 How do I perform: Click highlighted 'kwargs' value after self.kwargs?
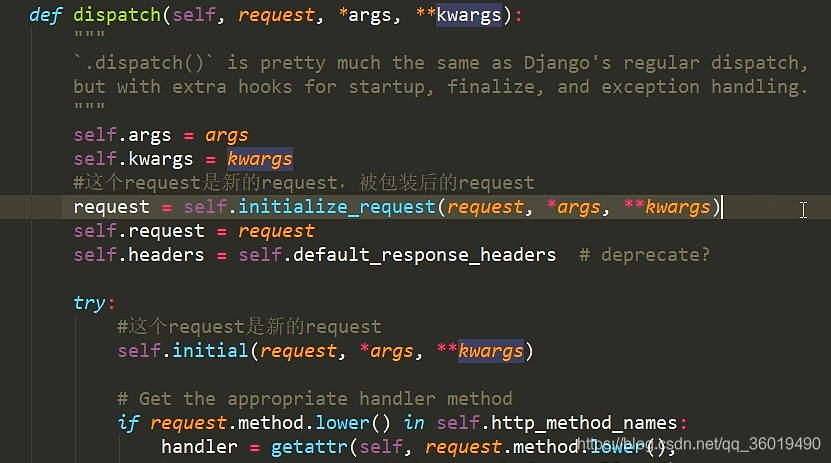coord(260,158)
